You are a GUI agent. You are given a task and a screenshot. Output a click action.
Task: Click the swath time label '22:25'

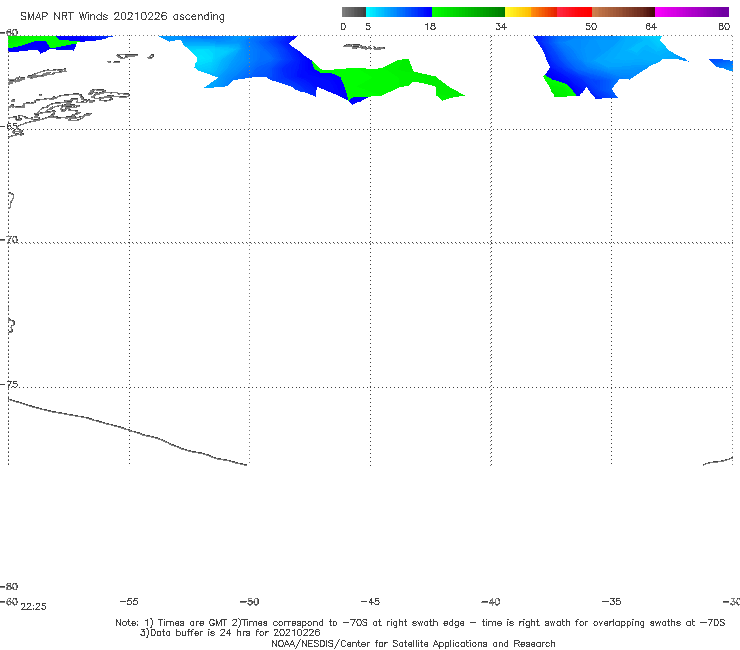34,607
